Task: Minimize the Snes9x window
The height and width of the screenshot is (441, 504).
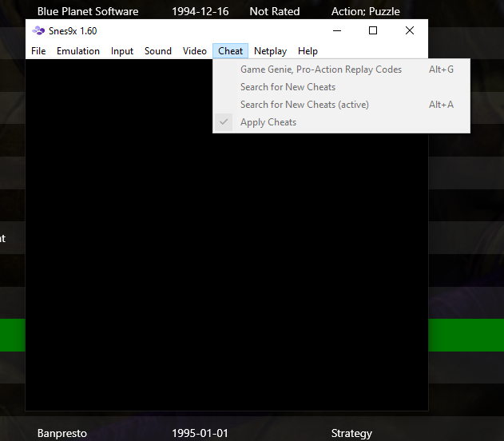Action: pos(337,30)
